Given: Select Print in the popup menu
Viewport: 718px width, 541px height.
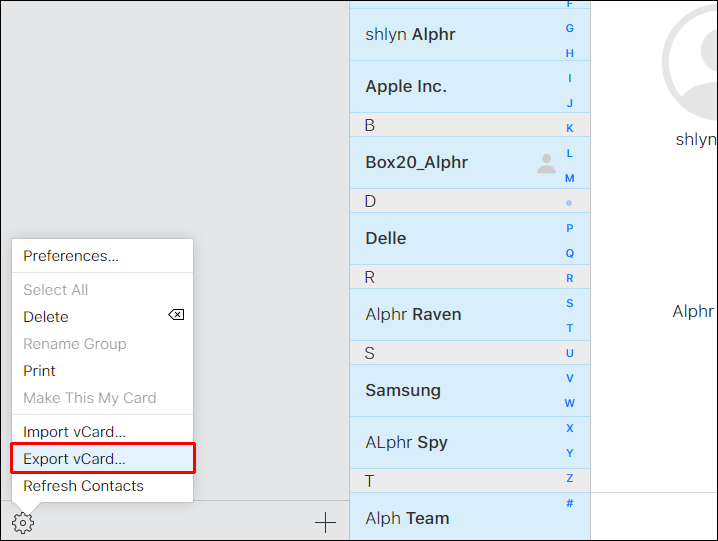Looking at the screenshot, I should (x=39, y=371).
